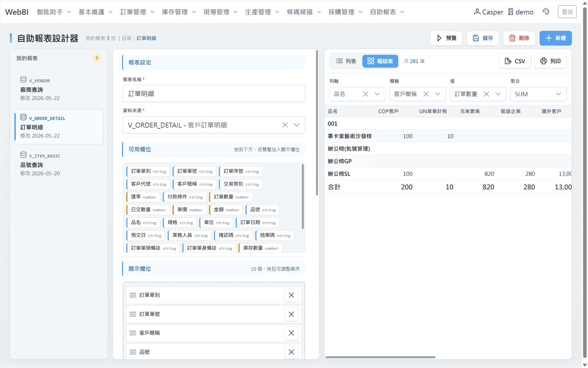588x368 pixels.
Task: Open the 欄軸 dropdown chevron
Action: 438,94
